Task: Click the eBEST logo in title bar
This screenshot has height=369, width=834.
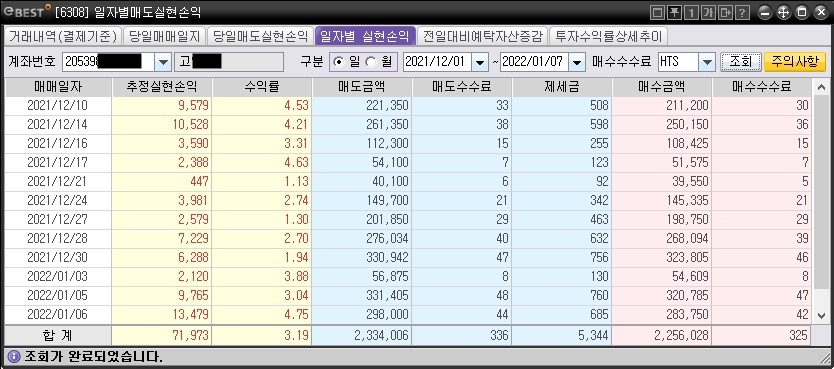Action: tap(28, 12)
